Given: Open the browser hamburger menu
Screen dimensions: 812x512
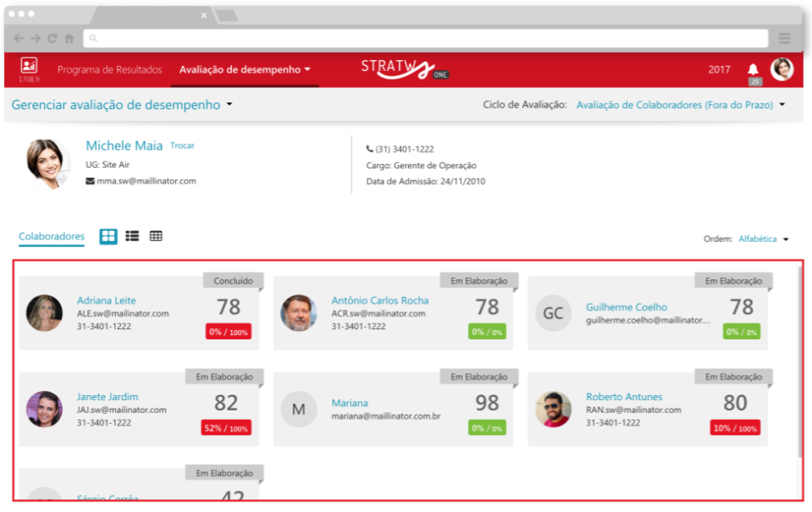Looking at the screenshot, I should coord(785,38).
